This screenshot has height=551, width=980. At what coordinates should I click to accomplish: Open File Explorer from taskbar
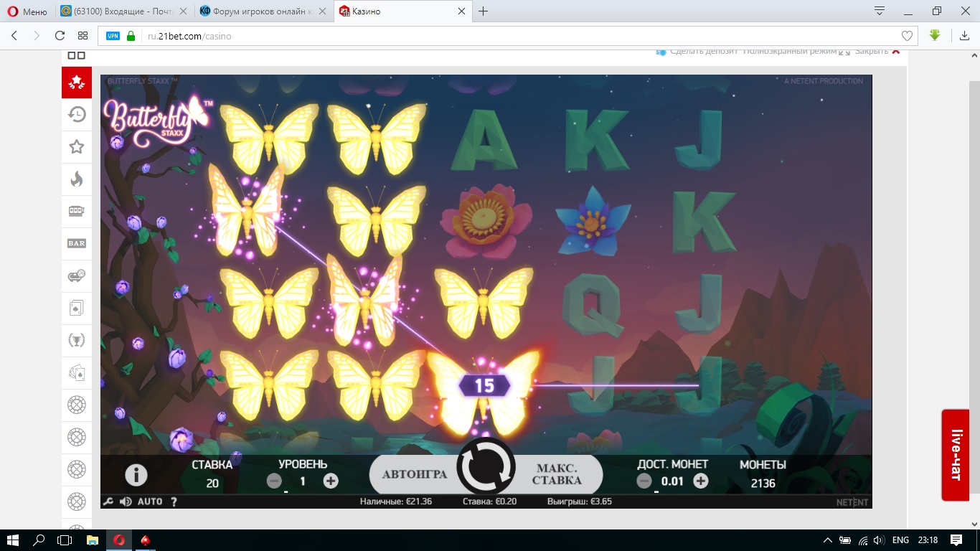[x=92, y=540]
